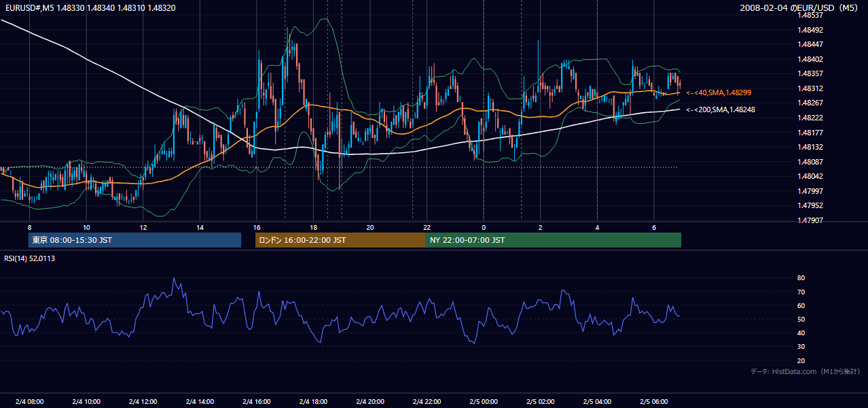Click price axis label 1.48222
The image size is (868, 408).
click(810, 118)
